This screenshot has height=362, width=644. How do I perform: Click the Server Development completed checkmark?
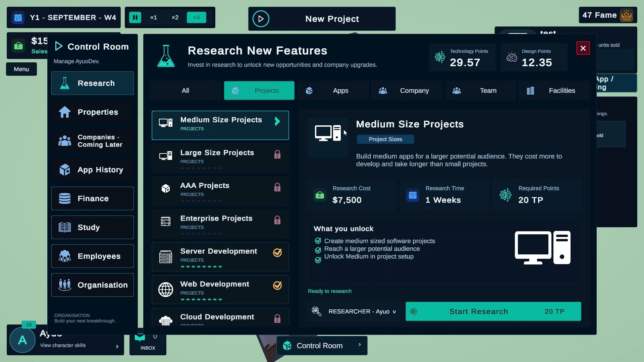click(277, 253)
